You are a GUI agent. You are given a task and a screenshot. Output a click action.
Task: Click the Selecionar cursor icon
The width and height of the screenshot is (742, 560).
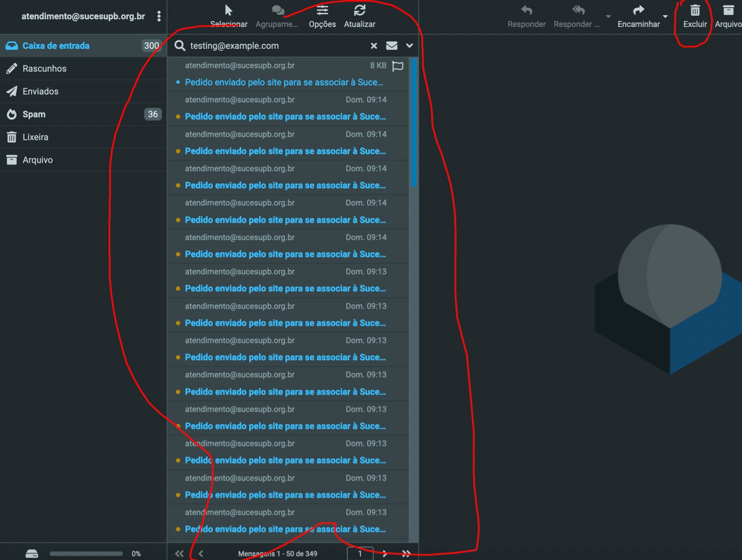pyautogui.click(x=229, y=10)
